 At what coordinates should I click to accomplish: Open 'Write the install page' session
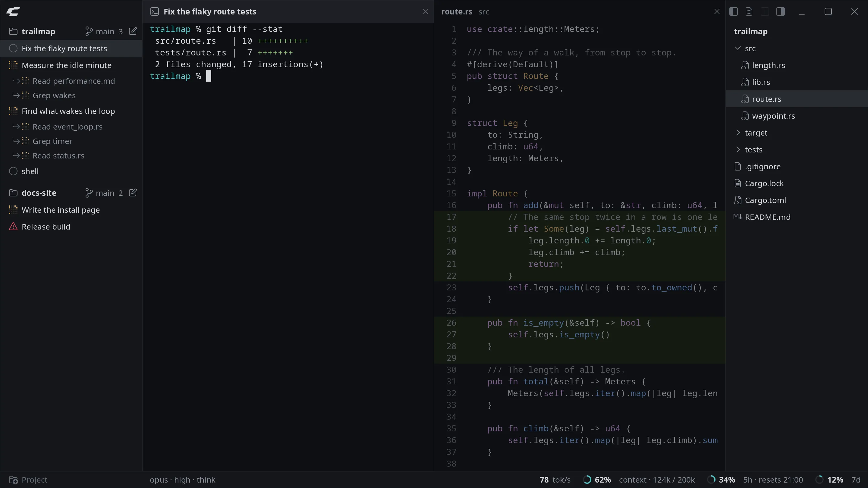[71, 210]
